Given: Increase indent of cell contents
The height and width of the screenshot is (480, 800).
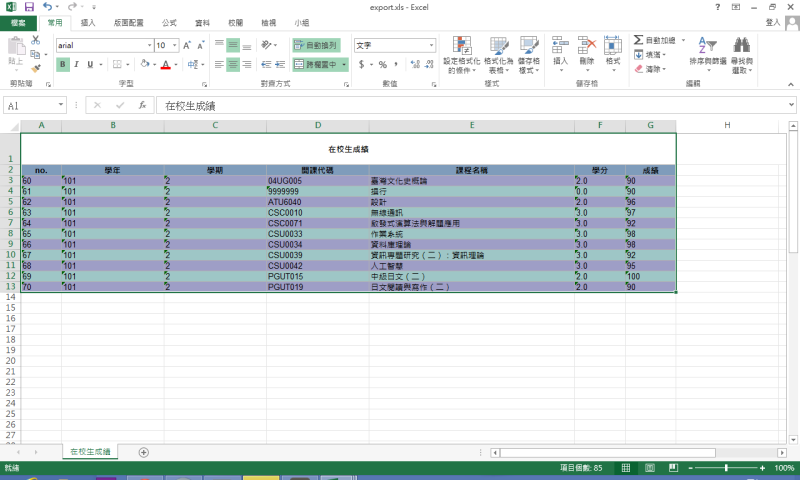Looking at the screenshot, I should pyautogui.click(x=280, y=64).
